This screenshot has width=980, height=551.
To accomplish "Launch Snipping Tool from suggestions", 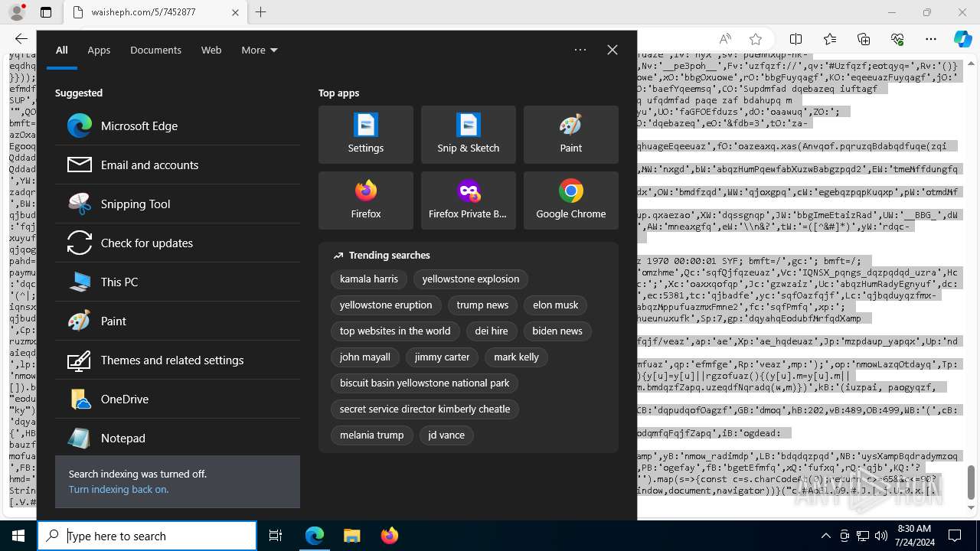I will pyautogui.click(x=178, y=204).
